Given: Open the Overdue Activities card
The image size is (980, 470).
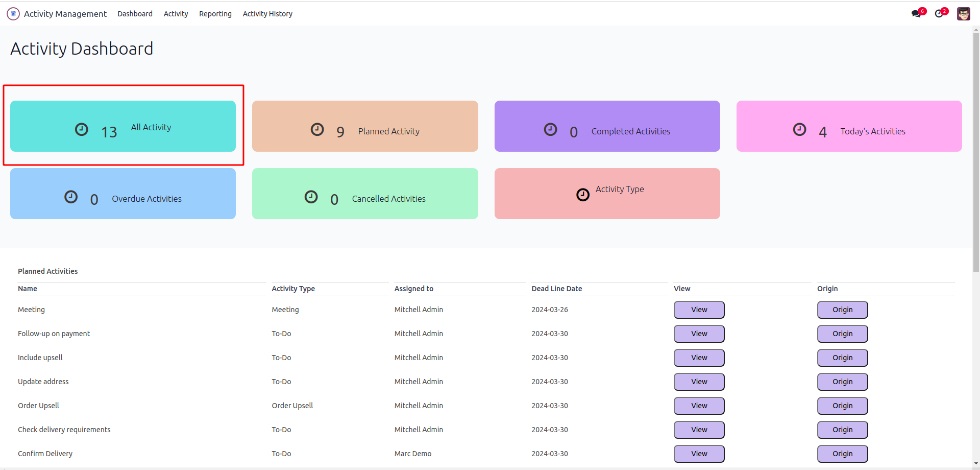Looking at the screenshot, I should click(x=123, y=194).
